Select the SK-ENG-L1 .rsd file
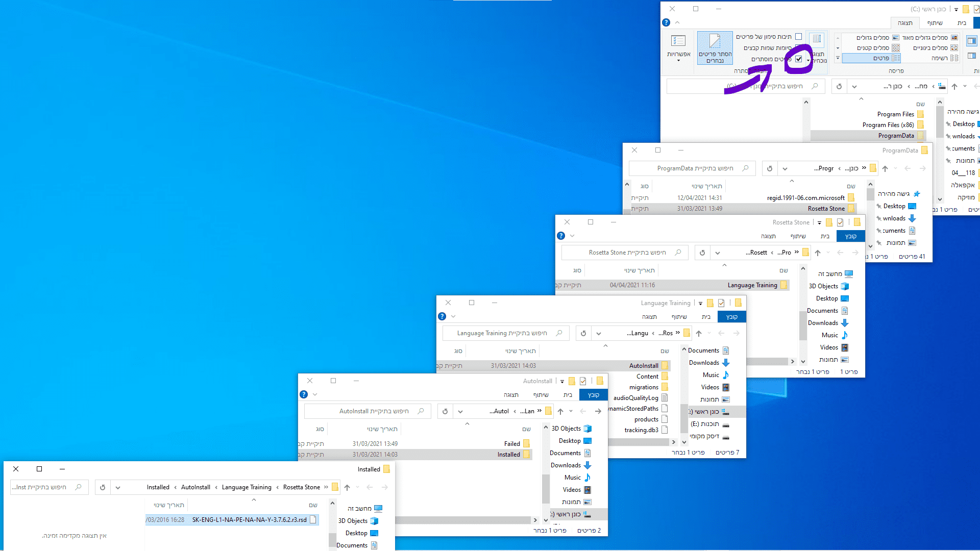The width and height of the screenshot is (980, 551). click(249, 520)
